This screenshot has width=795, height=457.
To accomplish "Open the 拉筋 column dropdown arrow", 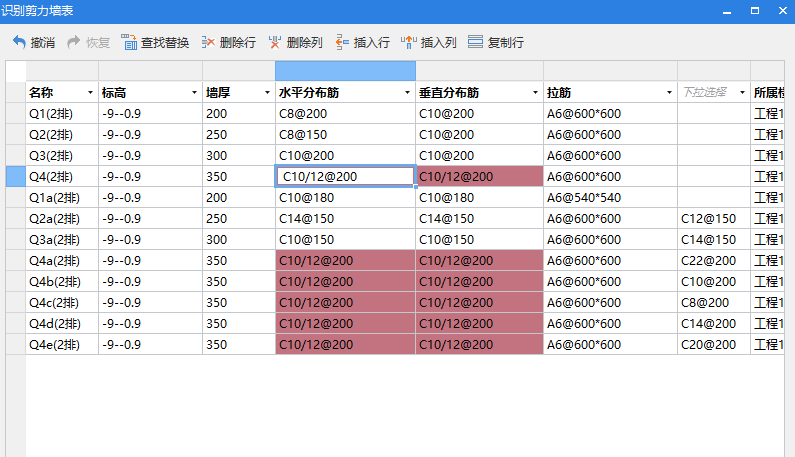I will [x=669, y=92].
